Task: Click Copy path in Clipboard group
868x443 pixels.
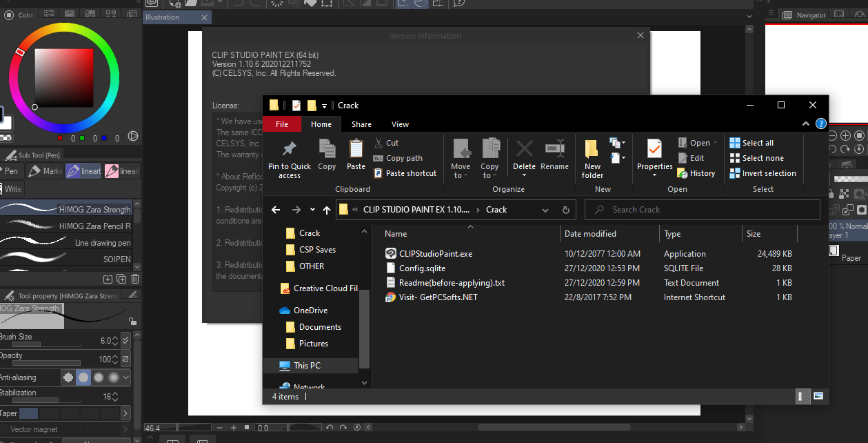Action: tap(398, 158)
